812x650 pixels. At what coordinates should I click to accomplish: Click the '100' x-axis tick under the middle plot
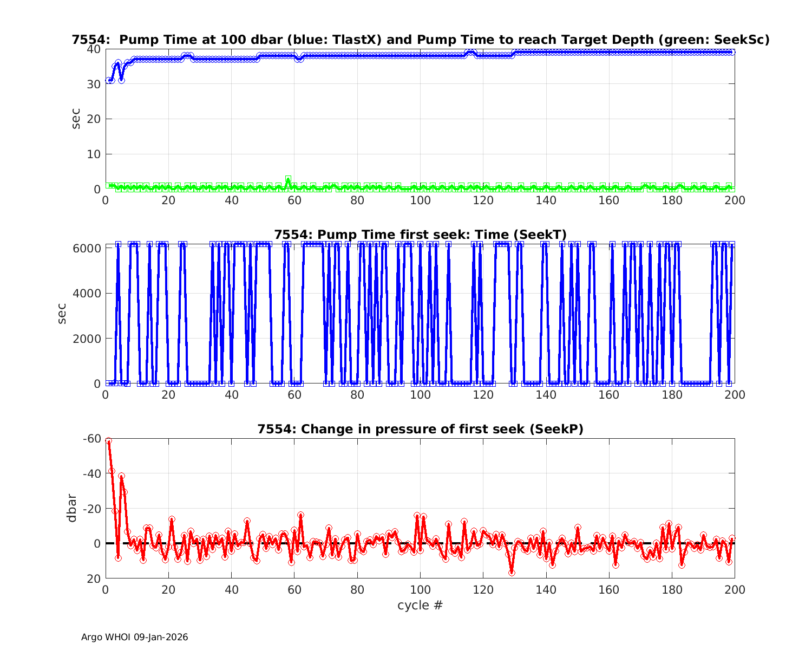pyautogui.click(x=420, y=395)
